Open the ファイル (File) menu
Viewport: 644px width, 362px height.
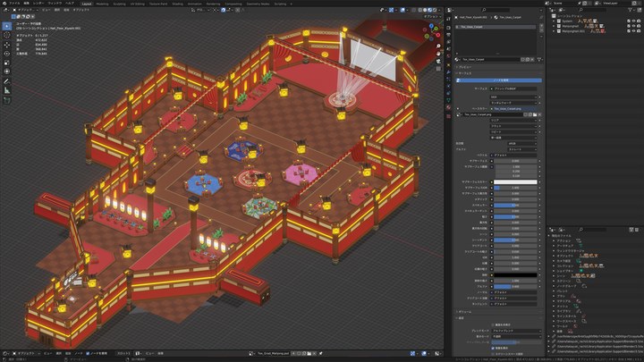(13, 4)
